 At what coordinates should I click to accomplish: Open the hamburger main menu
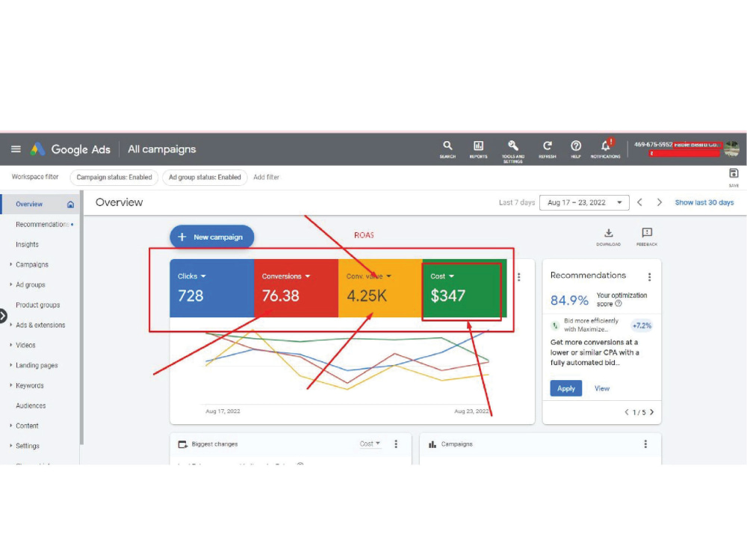click(16, 149)
